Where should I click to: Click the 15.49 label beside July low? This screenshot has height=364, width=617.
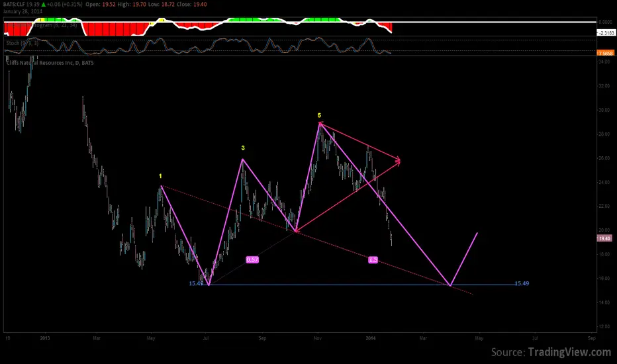pos(196,283)
